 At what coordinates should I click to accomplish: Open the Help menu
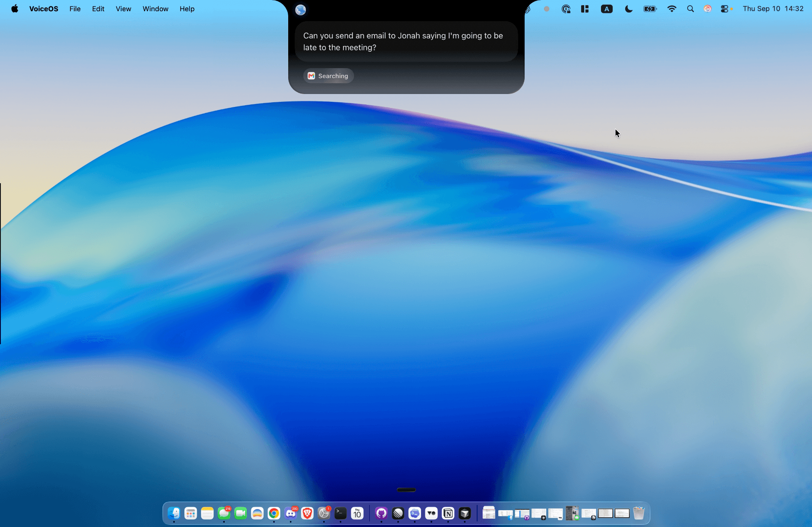[187, 9]
